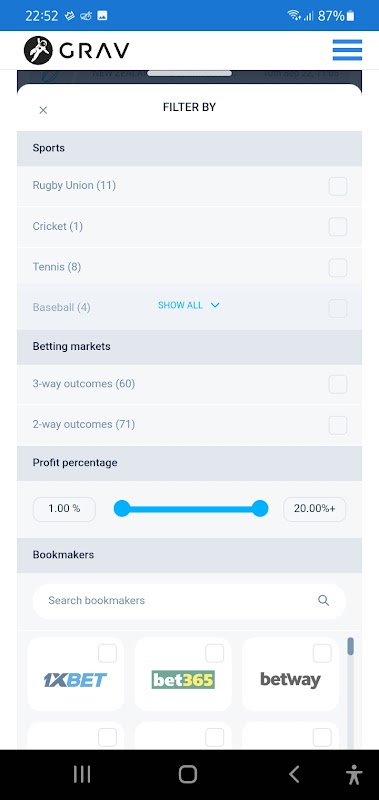Click the GRAV logo icon
This screenshot has width=379, height=800.
(x=38, y=50)
